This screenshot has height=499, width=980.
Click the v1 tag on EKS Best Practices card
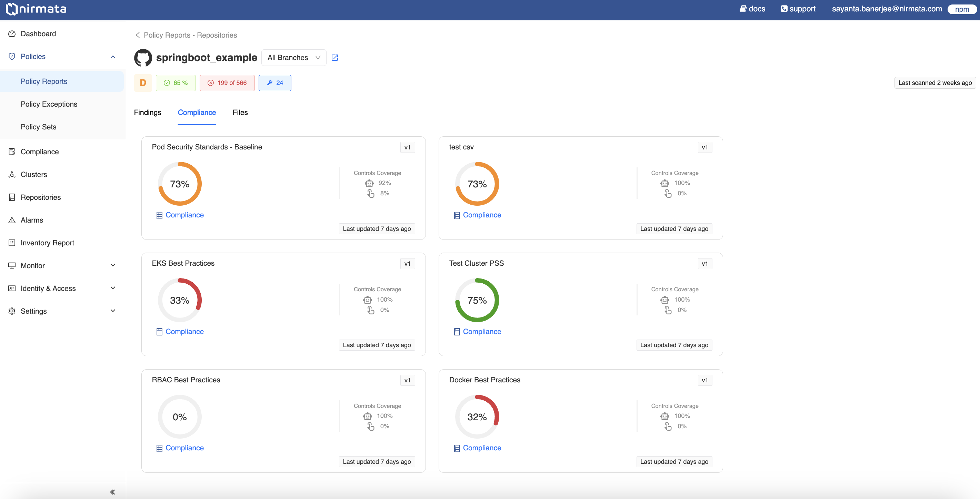tap(408, 264)
